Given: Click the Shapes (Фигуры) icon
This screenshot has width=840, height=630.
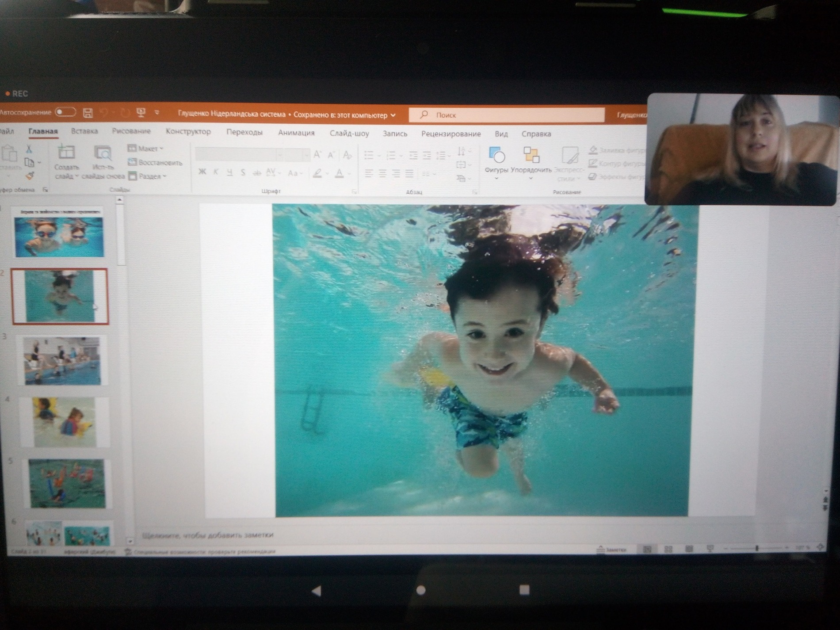Looking at the screenshot, I should click(x=496, y=156).
